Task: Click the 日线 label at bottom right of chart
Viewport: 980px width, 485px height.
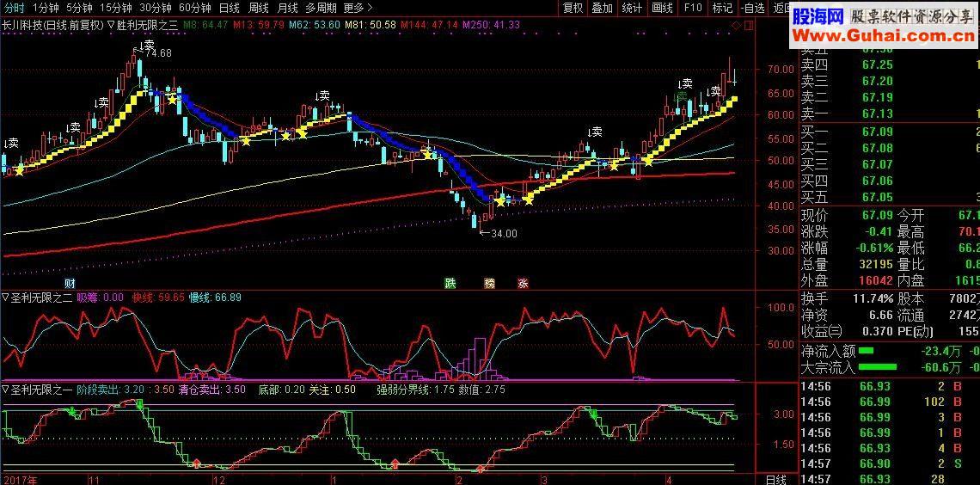Action: (x=775, y=480)
